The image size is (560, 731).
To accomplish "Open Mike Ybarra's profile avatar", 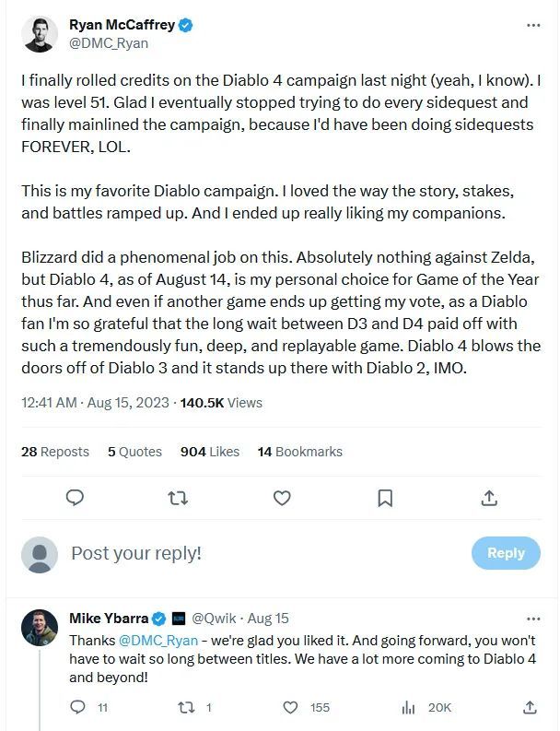I will click(x=40, y=628).
